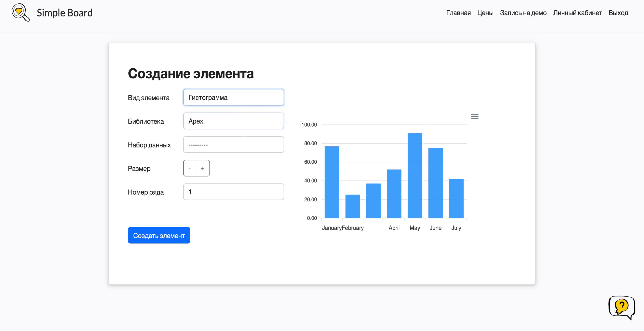Click the May axis label
644x331 pixels.
click(x=415, y=228)
